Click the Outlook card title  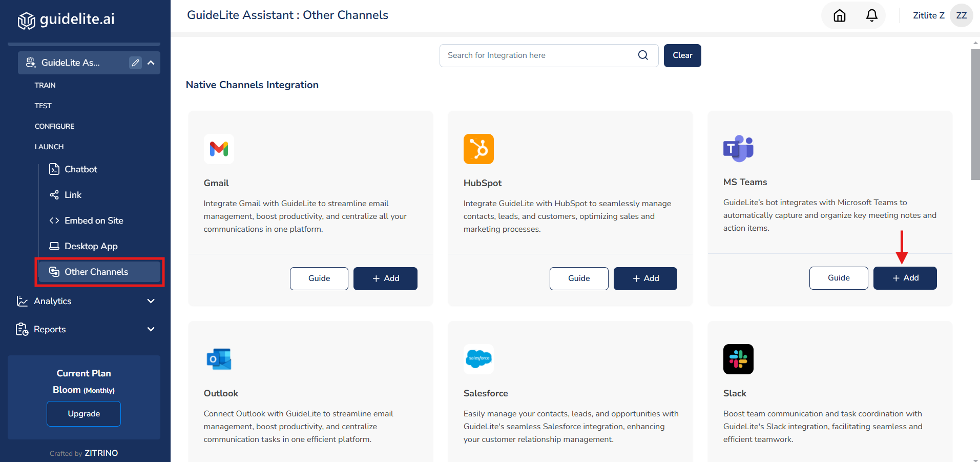pos(221,393)
